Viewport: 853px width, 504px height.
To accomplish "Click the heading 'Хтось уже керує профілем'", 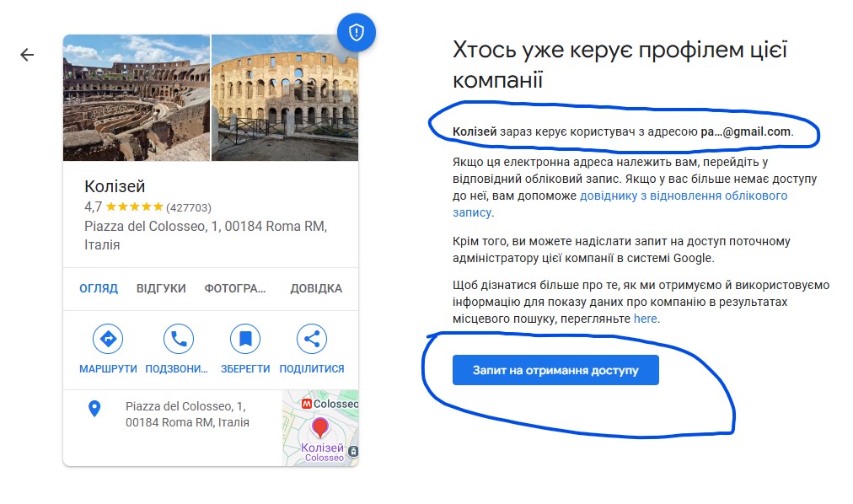I will click(620, 64).
